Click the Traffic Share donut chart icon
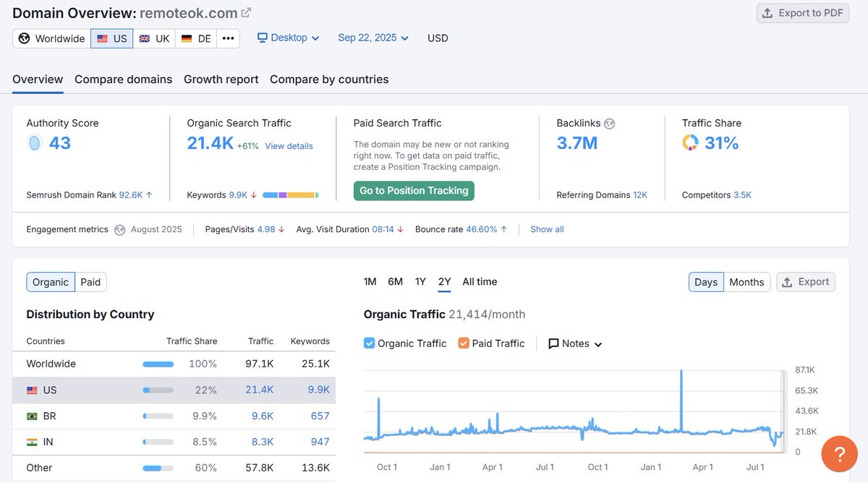The height and width of the screenshot is (483, 868). [x=690, y=143]
